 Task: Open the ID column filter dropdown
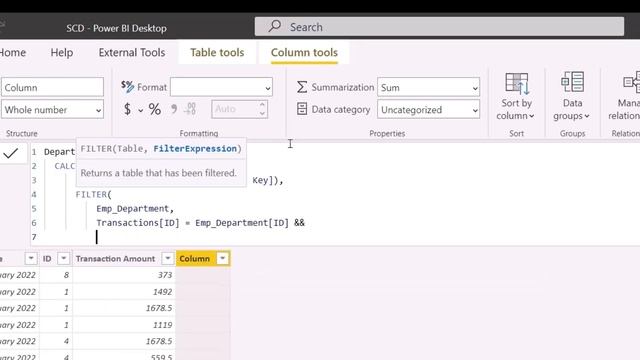click(x=63, y=258)
